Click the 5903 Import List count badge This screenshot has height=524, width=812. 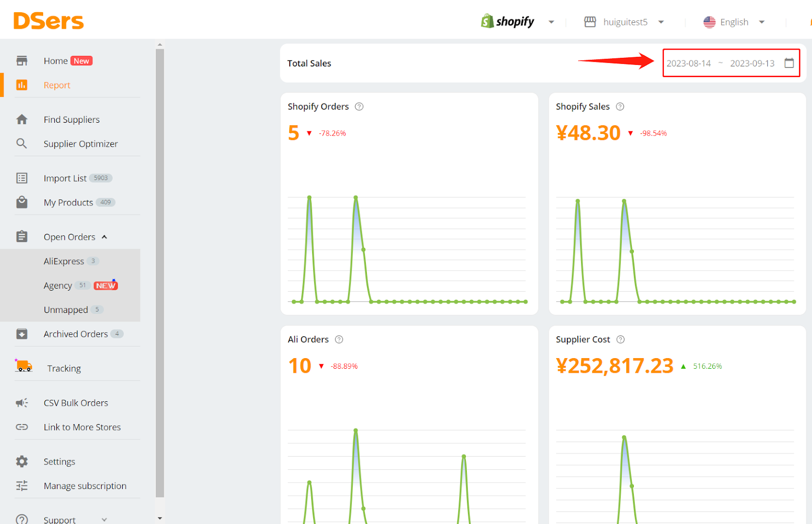tap(101, 178)
